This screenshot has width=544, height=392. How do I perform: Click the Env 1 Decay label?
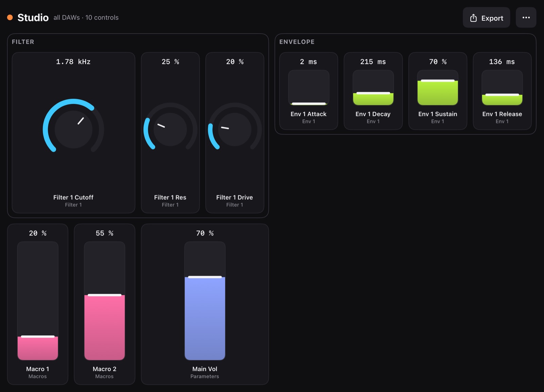pyautogui.click(x=373, y=114)
